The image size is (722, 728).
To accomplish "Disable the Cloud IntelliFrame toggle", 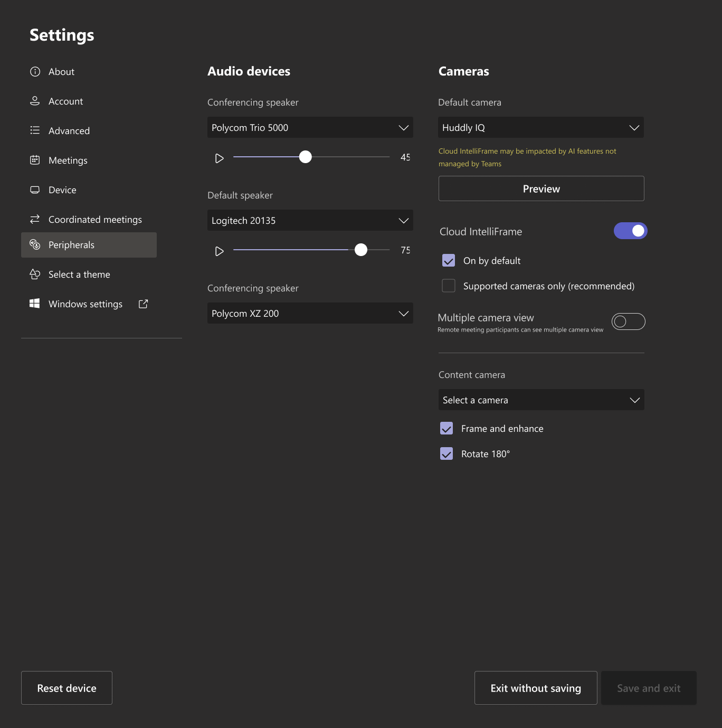I will pyautogui.click(x=631, y=231).
